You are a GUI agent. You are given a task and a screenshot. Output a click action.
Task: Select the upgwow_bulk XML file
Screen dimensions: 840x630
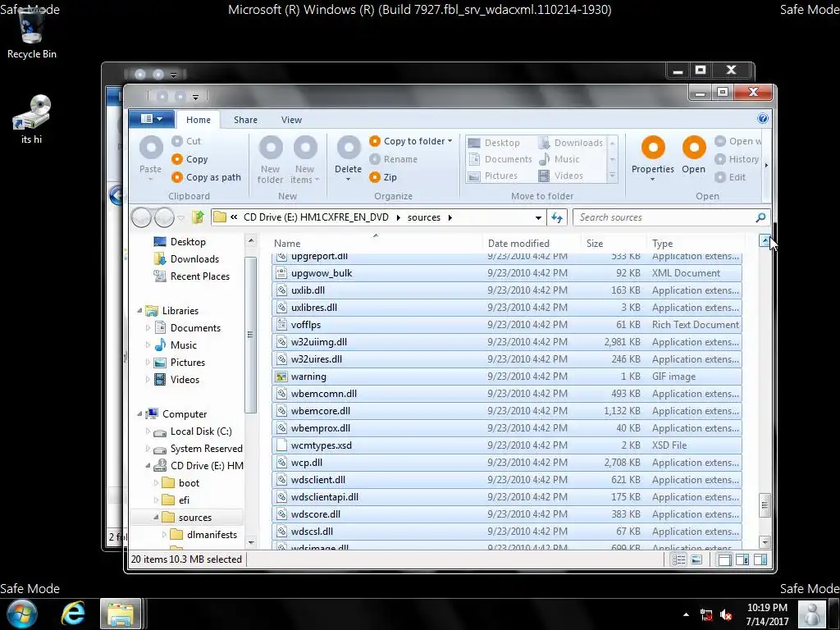507,273
